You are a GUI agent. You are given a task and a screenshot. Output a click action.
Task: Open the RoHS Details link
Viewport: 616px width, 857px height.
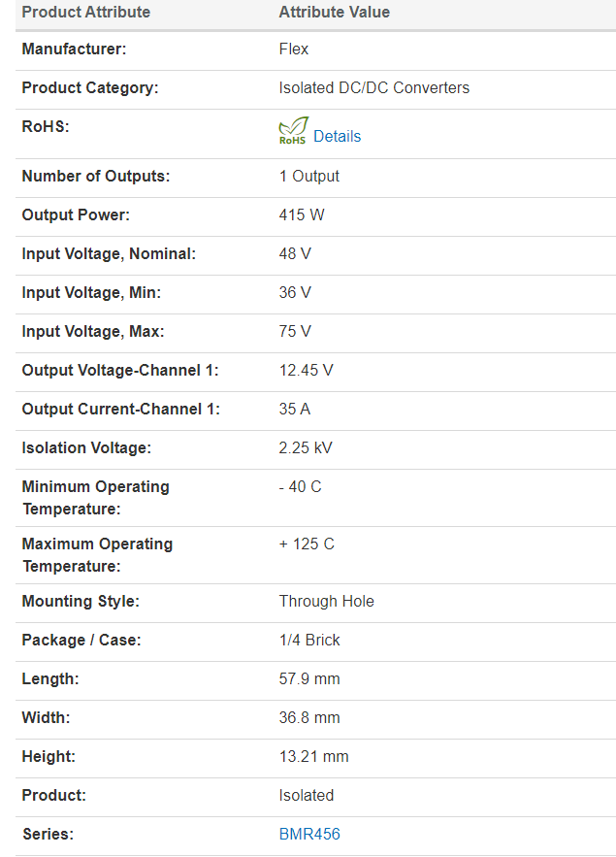click(x=337, y=136)
